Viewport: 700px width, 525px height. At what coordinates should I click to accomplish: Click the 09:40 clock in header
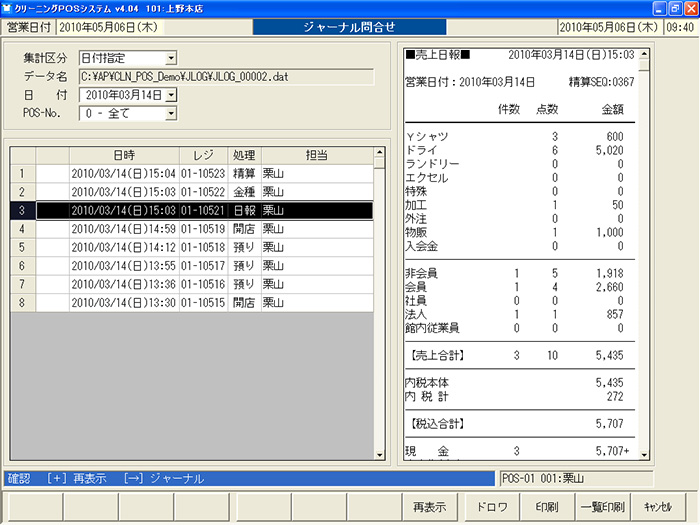680,27
